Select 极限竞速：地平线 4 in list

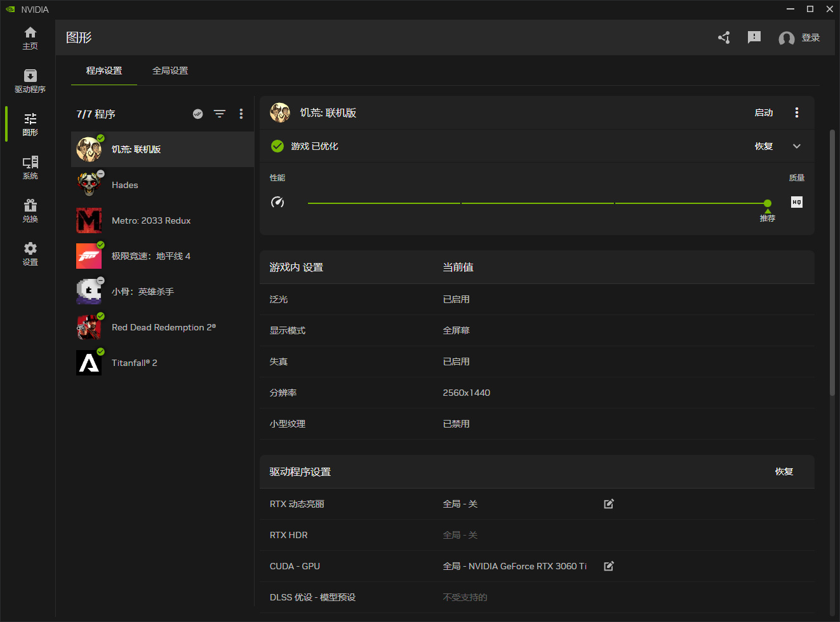[x=163, y=256]
